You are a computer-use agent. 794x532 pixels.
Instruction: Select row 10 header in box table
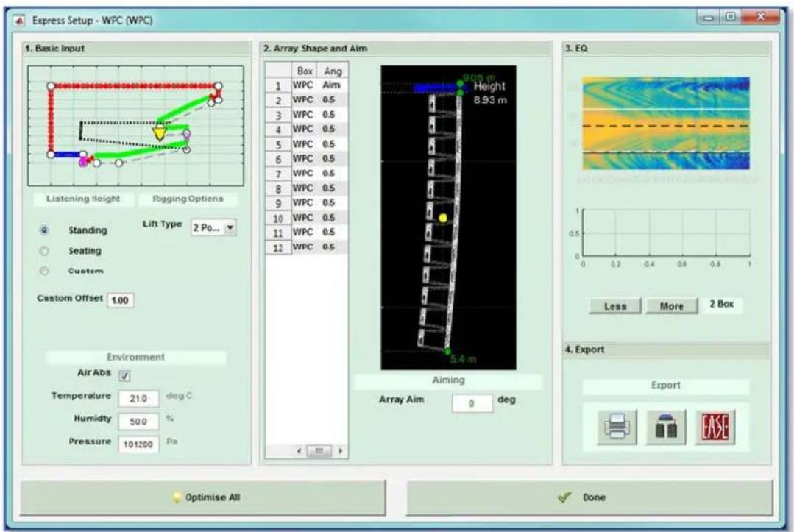coord(278,218)
